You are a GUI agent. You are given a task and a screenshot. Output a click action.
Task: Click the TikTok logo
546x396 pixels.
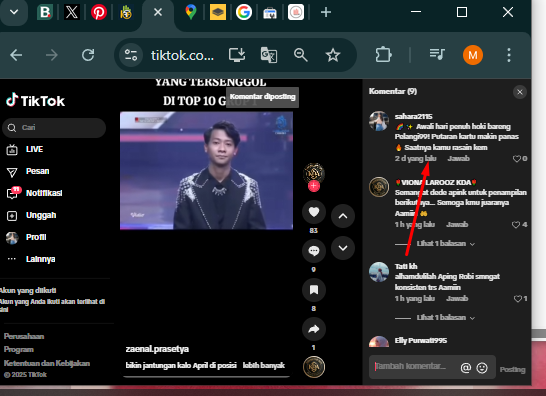36,100
